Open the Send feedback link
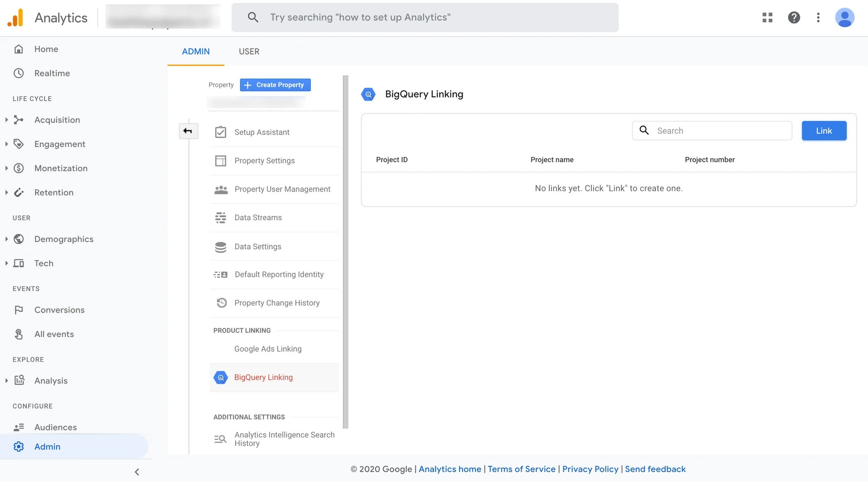Screen dimensions: 868x482 pos(656,469)
